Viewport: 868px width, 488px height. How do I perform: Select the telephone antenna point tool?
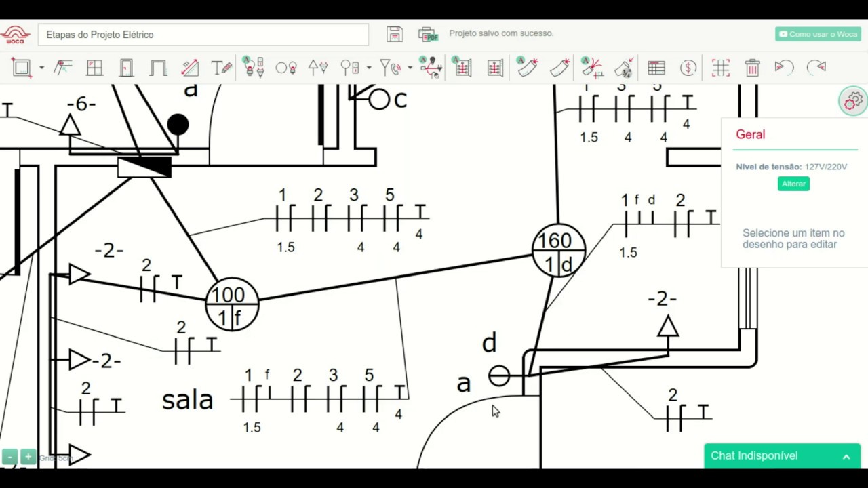point(391,68)
